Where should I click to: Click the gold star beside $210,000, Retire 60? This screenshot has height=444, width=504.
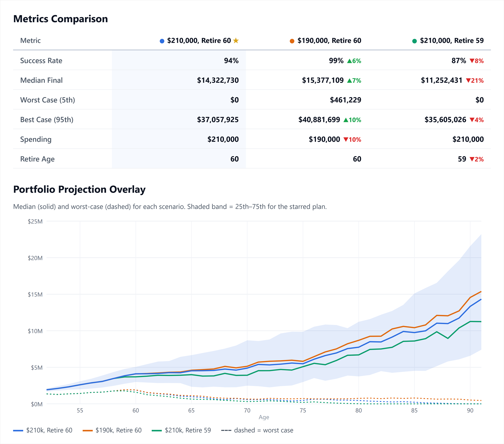coord(236,40)
